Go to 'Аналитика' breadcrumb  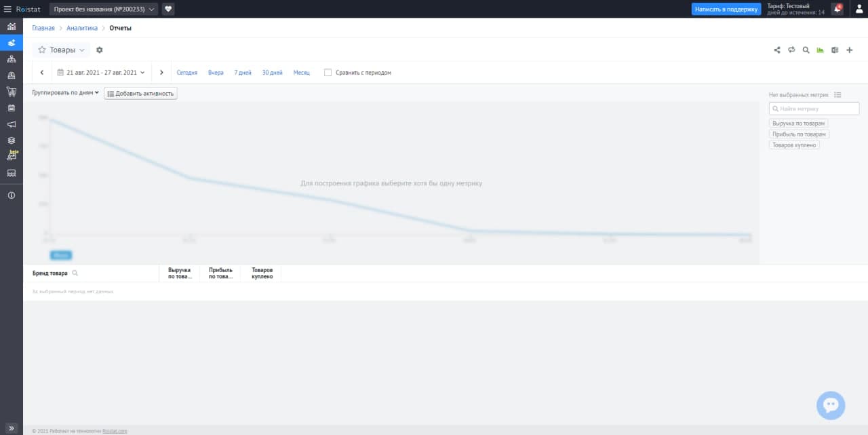82,28
